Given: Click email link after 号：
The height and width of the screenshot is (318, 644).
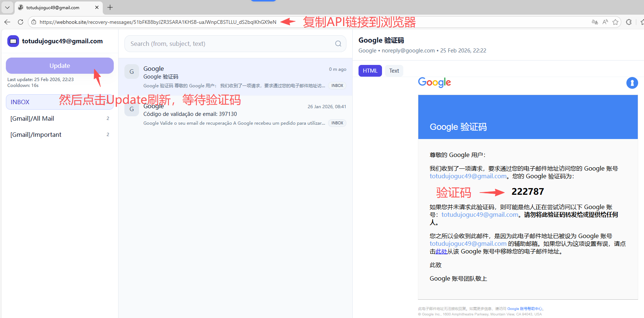Looking at the screenshot, I should coord(480,215).
